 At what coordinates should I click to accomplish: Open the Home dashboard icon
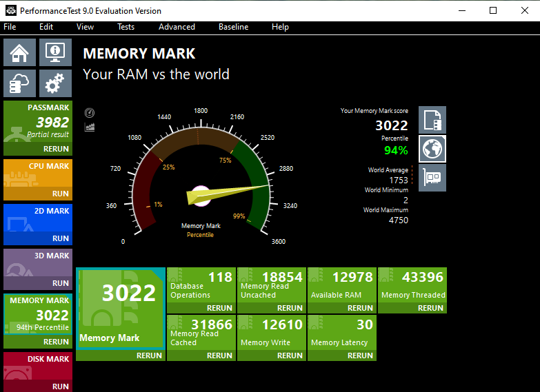pos(19,52)
